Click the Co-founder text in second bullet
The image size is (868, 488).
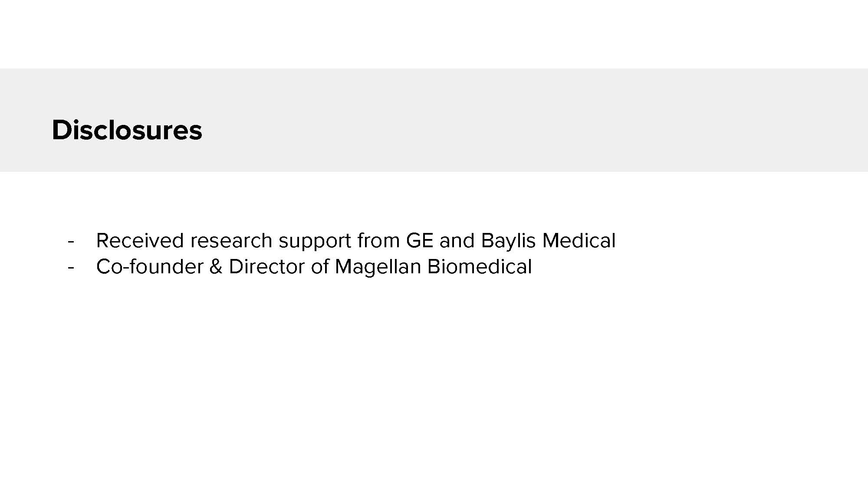[149, 267]
